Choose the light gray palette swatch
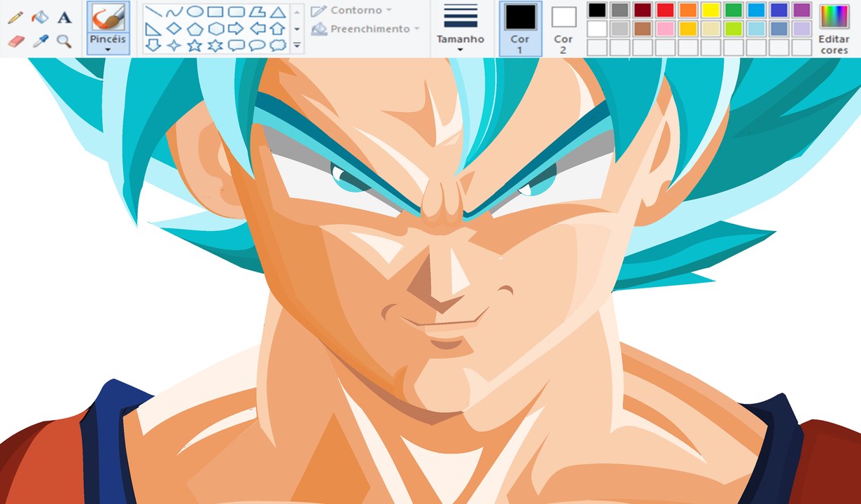 [x=619, y=29]
